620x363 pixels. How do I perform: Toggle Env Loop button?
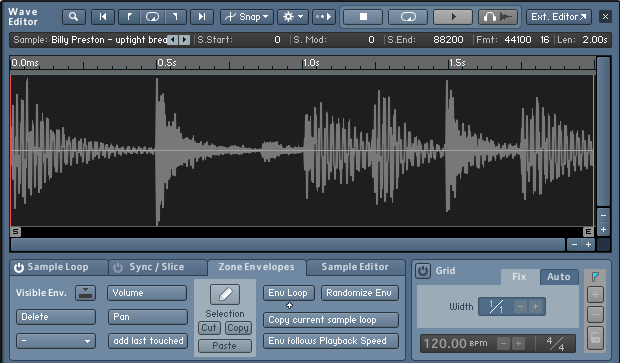(289, 293)
